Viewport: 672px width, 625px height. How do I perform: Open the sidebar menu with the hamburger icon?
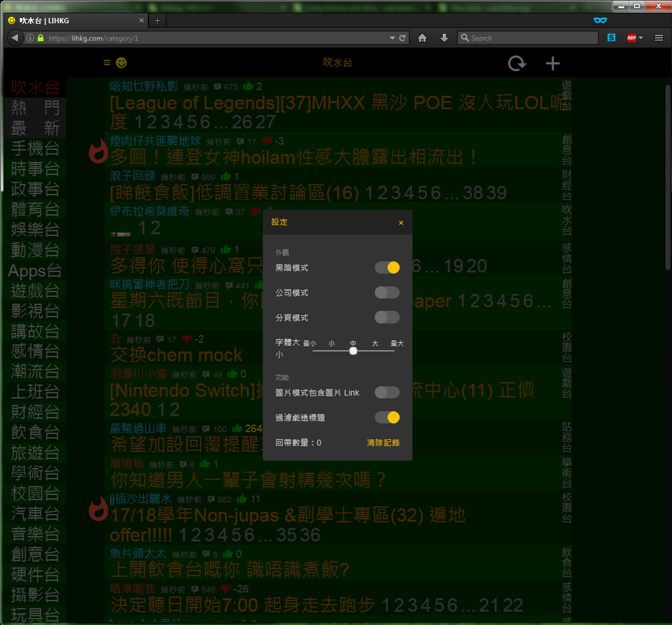pos(106,62)
